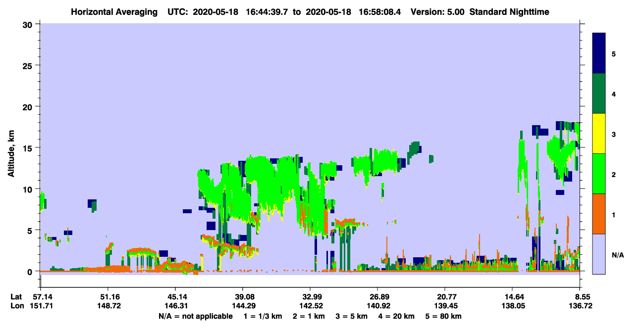Click 'N/A = not applicable' legend text
The height and width of the screenshot is (330, 644).
[195, 316]
